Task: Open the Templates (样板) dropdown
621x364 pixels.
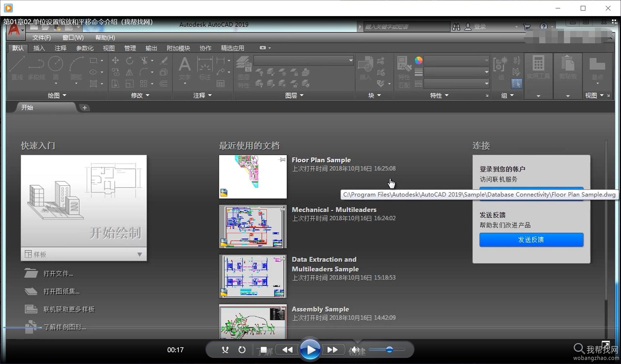Action: pyautogui.click(x=84, y=254)
